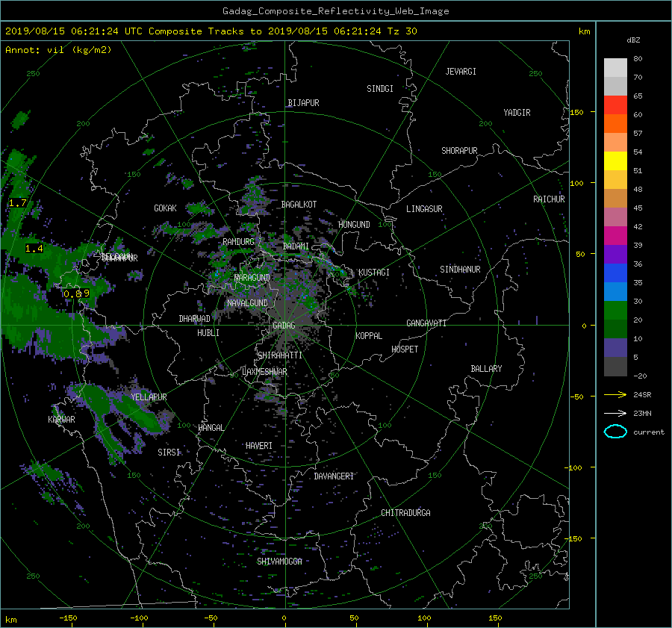The image size is (672, 628).
Task: Click the KARWAR city label
Action: point(61,420)
